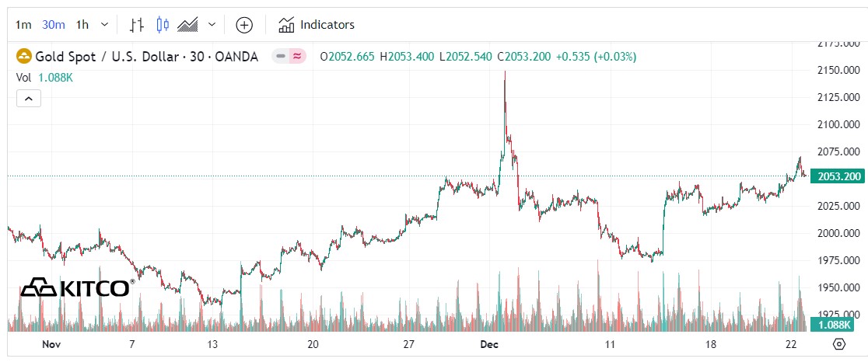
Task: Expand the timeframe interval dropdown arrow
Action: pos(104,25)
